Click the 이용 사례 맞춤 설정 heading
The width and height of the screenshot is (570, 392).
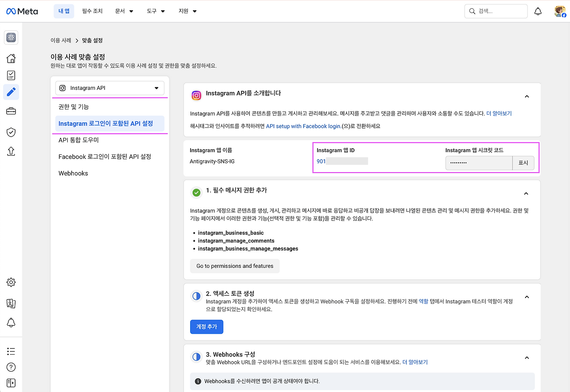coord(78,57)
